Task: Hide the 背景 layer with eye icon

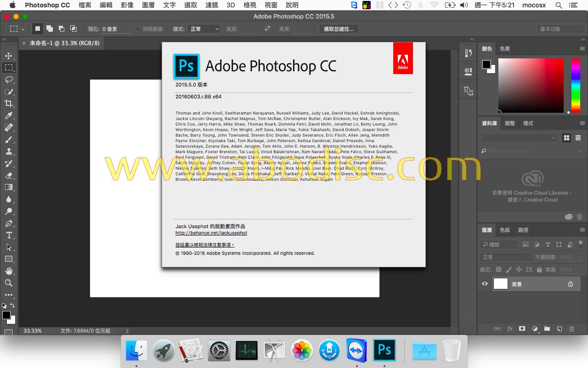Action: [x=485, y=284]
